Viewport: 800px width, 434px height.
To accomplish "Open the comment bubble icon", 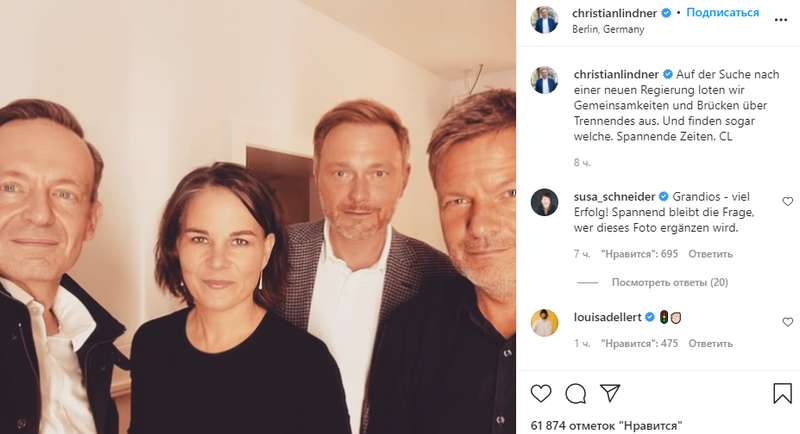I will click(575, 393).
